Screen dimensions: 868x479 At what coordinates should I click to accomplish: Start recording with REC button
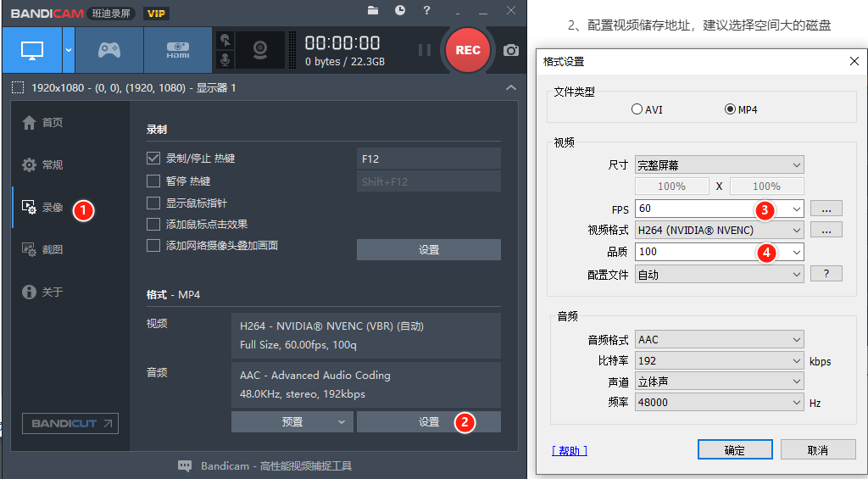[x=468, y=50]
